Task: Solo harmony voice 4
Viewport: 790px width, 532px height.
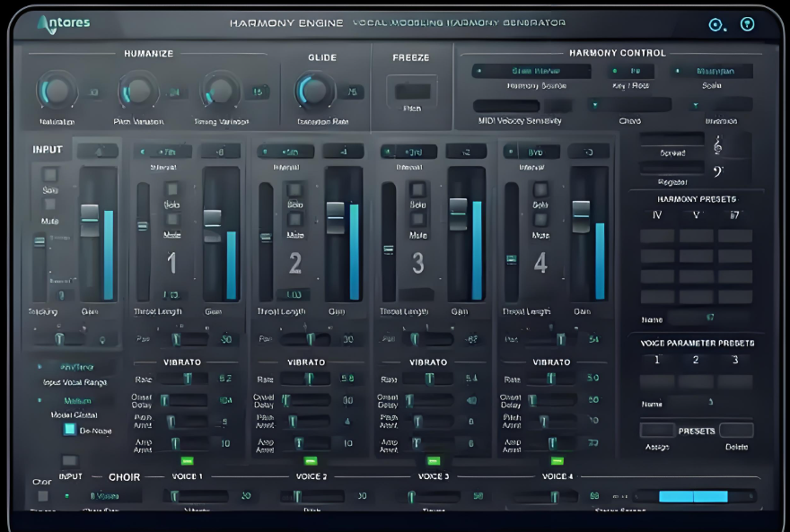Action: pyautogui.click(x=540, y=189)
